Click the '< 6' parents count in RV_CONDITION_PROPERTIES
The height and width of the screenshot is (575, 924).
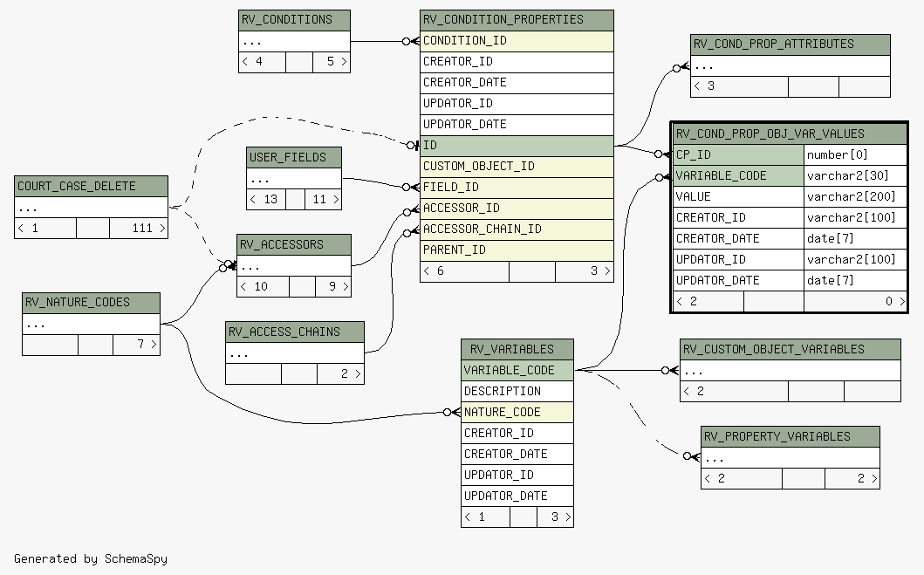coord(464,271)
